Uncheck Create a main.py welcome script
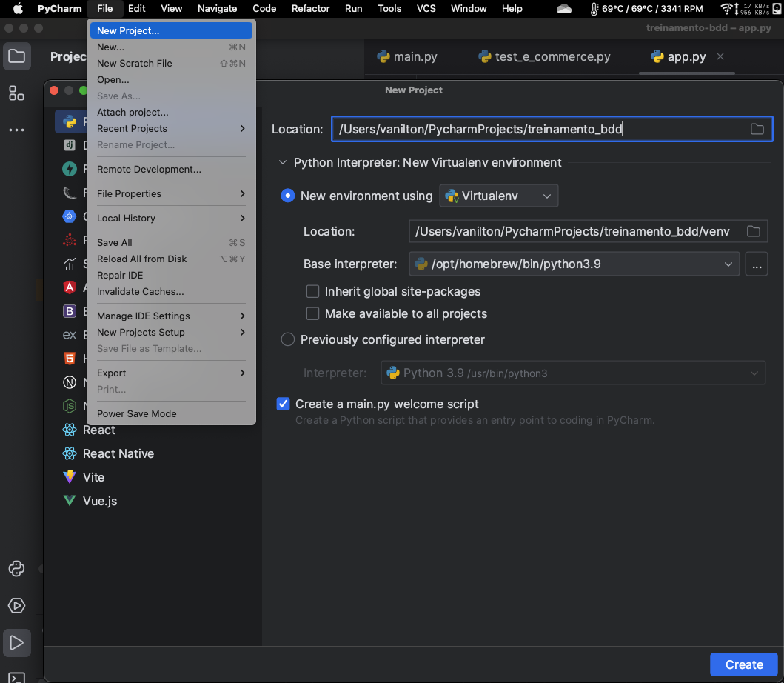Screen dimensions: 784x683 (x=283, y=404)
